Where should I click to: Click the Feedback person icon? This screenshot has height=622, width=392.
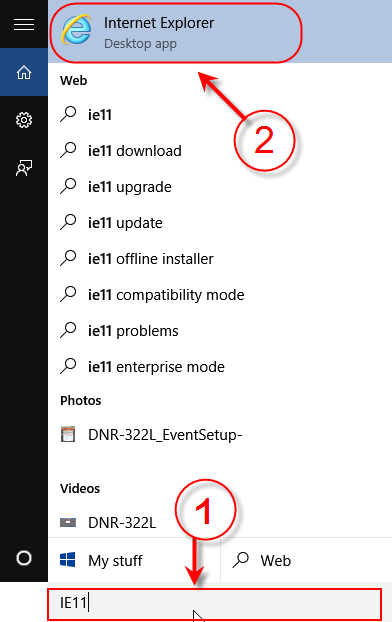point(24,168)
